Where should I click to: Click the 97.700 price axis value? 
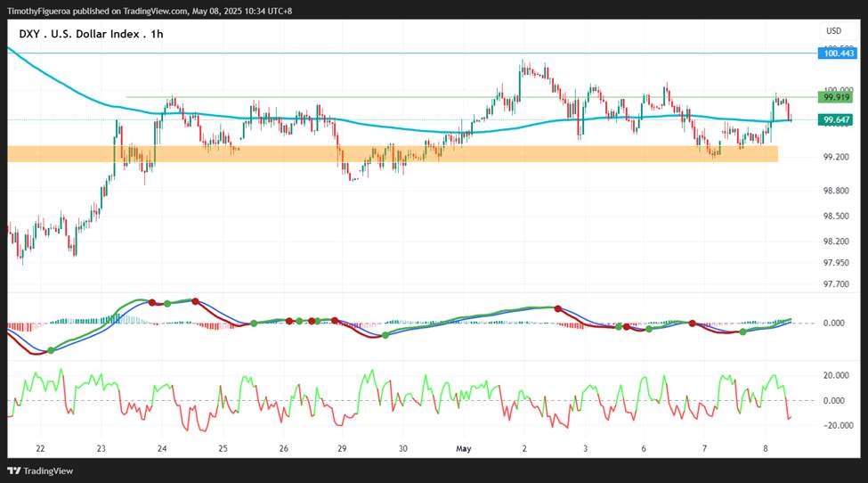pos(836,284)
